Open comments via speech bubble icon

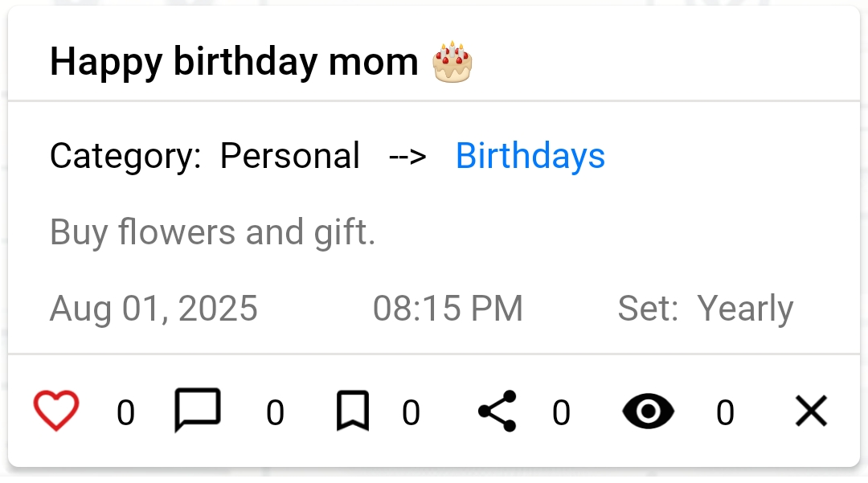(x=197, y=411)
